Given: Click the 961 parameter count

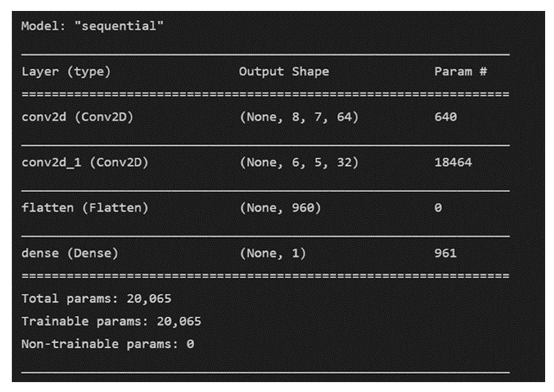Looking at the screenshot, I should click(x=445, y=254).
